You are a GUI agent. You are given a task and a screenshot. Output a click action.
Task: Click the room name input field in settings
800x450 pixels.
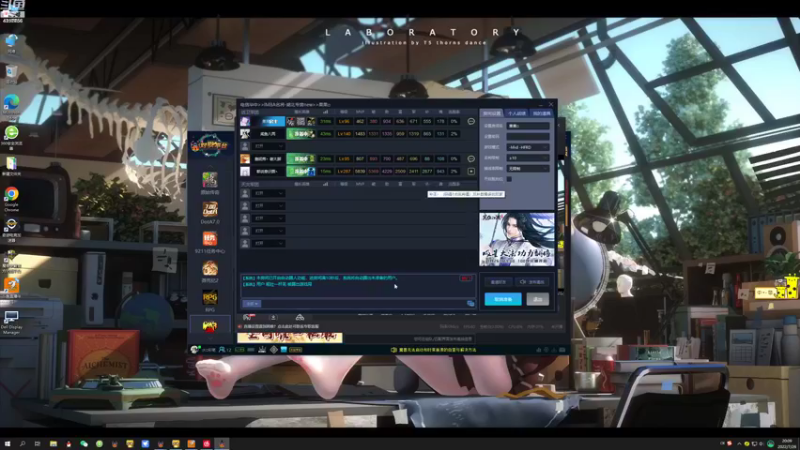click(x=528, y=126)
